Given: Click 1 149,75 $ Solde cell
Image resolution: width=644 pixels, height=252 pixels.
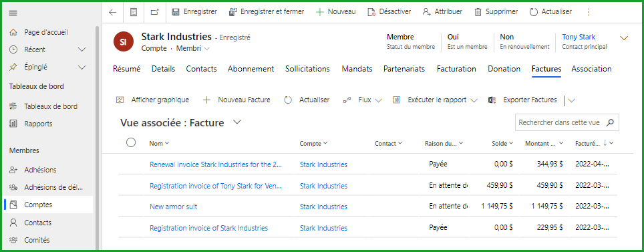Looking at the screenshot, I should 497,207.
